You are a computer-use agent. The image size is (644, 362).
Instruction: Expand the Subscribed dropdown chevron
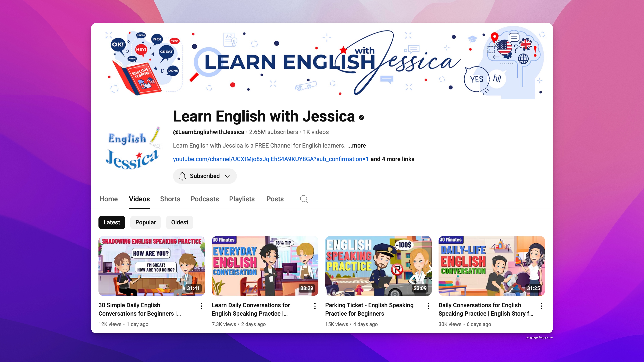point(227,176)
